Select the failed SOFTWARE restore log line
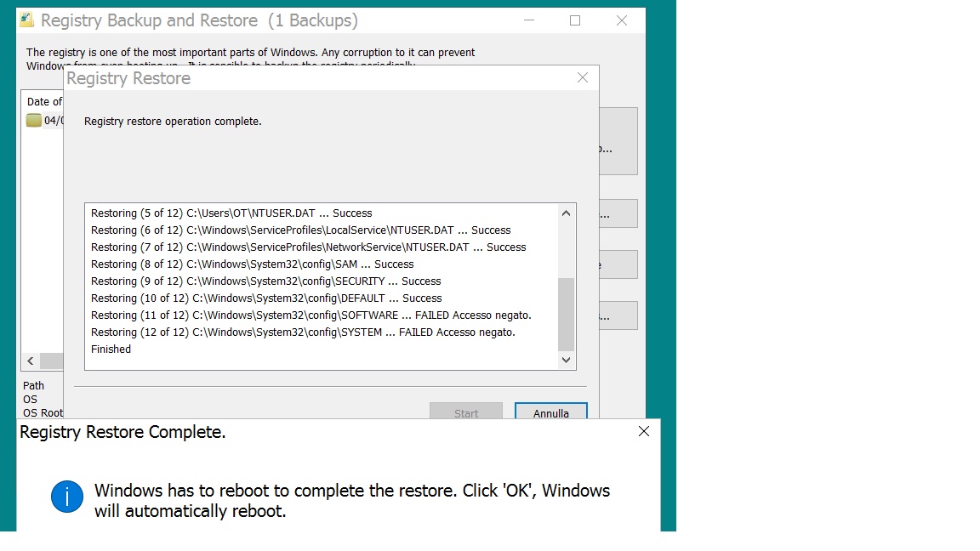This screenshot has height=551, width=980. pos(311,315)
